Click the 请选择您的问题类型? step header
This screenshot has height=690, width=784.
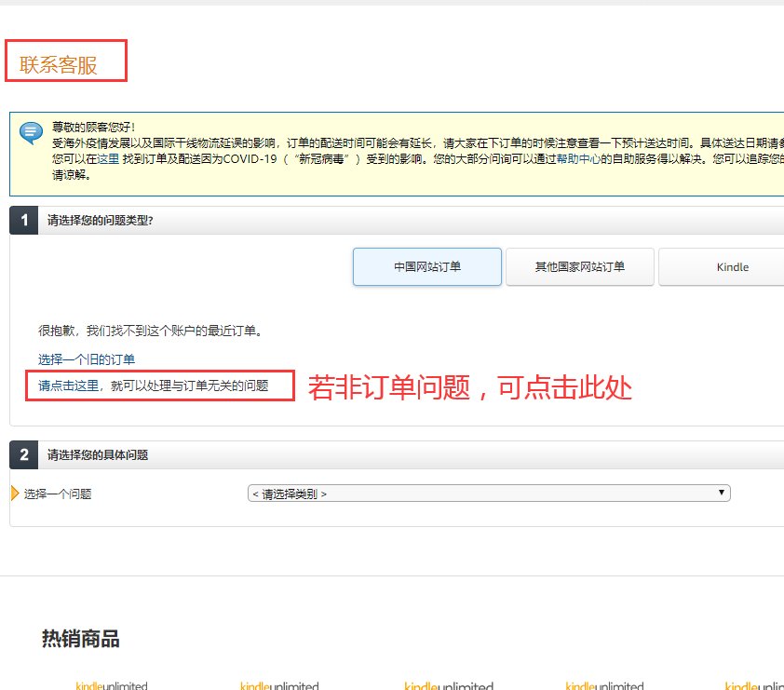(100, 220)
